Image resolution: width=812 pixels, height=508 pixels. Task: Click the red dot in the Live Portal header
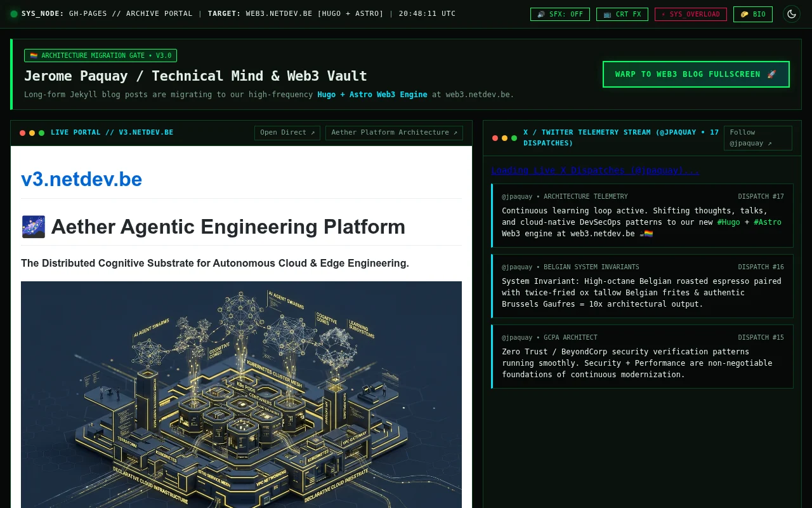click(x=23, y=133)
